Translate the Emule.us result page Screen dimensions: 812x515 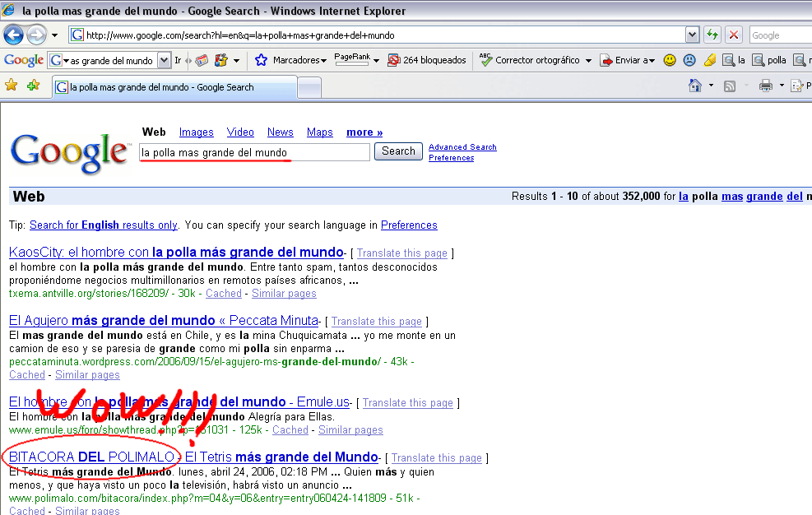coord(407,402)
